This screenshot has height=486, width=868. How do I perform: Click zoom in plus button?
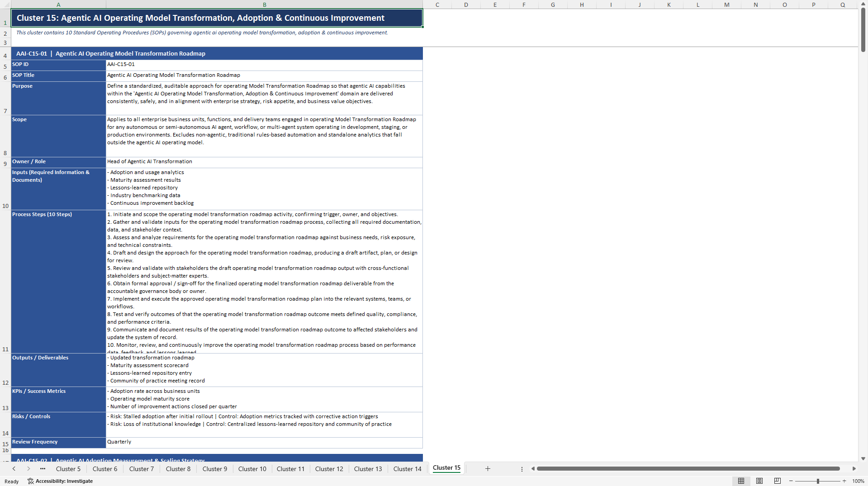[844, 481]
